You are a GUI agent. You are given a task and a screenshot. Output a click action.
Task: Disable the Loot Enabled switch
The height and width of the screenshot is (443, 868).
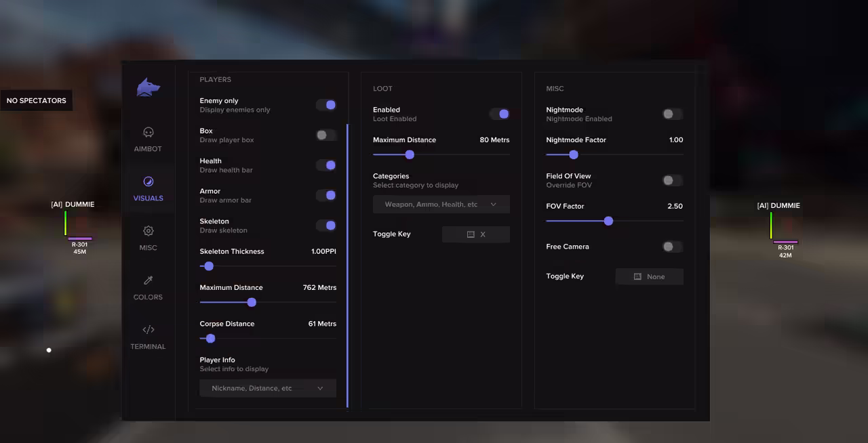coord(500,114)
